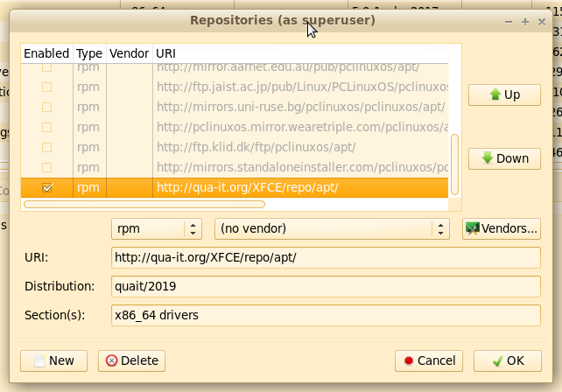The height and width of the screenshot is (392, 562).
Task: Disable the qua-it.org XFCE repository checkbox
Action: point(47,187)
